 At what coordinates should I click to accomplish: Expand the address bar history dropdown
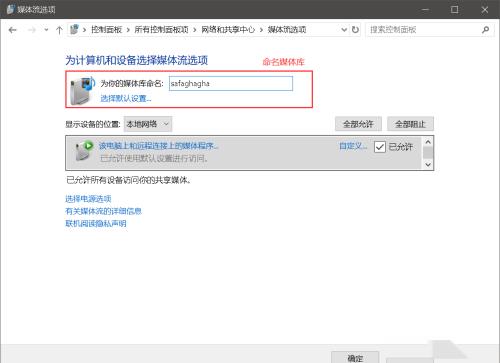click(x=344, y=30)
